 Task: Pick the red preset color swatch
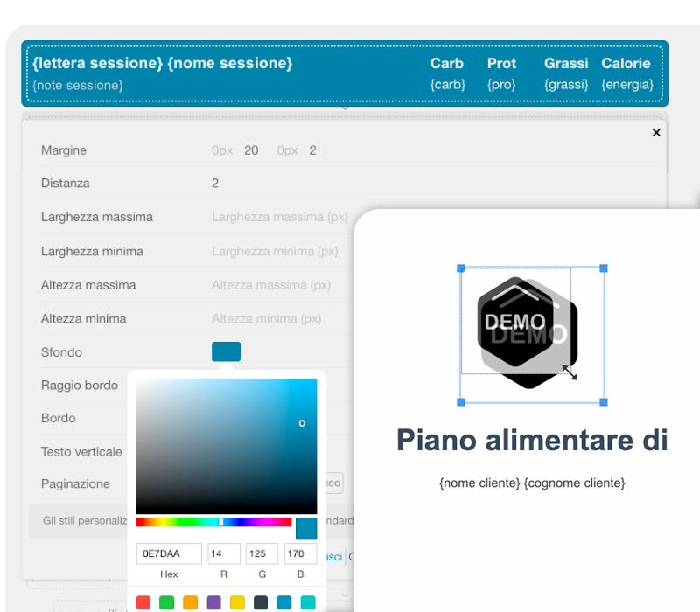[143, 602]
